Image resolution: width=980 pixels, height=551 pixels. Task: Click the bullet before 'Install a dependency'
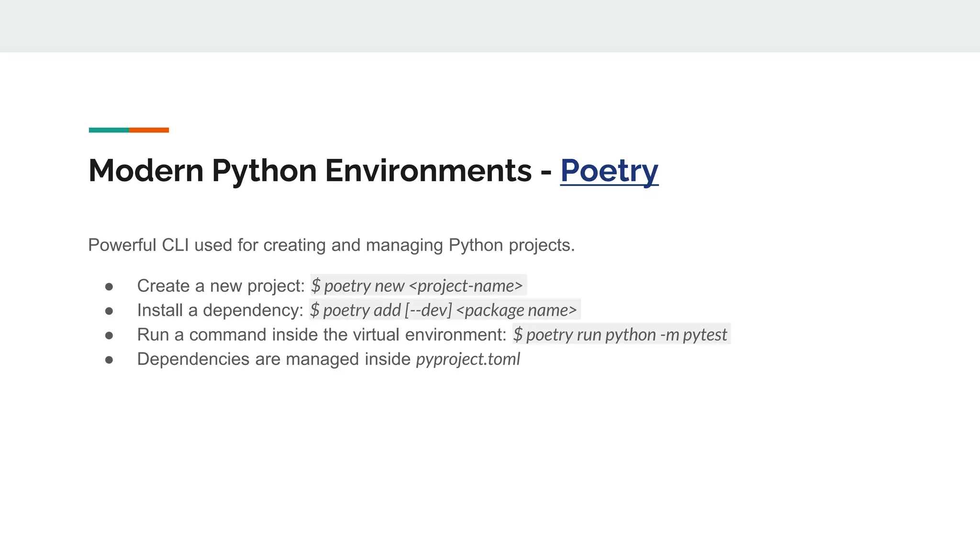pos(109,311)
